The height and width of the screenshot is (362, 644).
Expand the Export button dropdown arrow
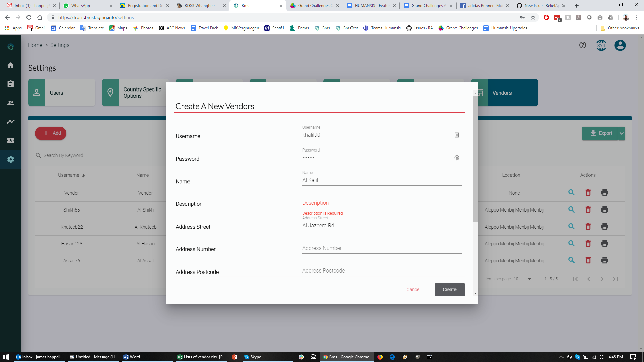point(622,133)
